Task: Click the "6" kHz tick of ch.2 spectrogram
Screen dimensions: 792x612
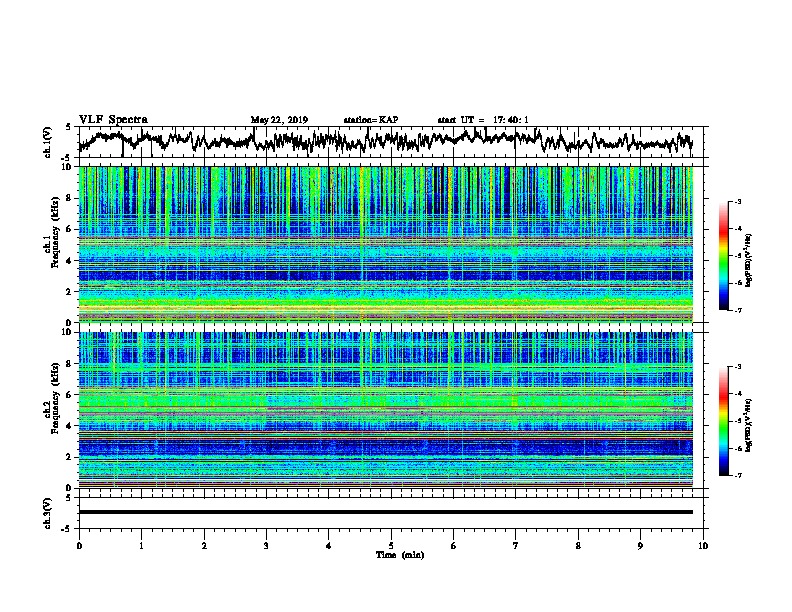Action: pos(70,394)
